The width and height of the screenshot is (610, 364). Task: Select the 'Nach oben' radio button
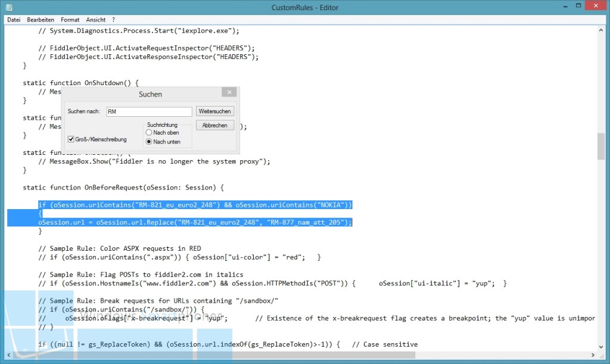coord(148,133)
